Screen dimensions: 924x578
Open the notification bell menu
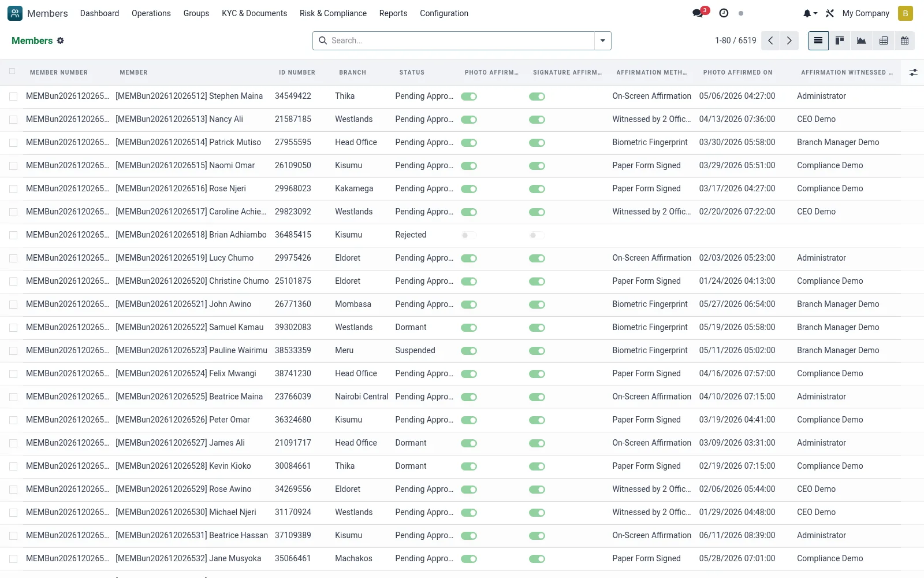tap(810, 13)
